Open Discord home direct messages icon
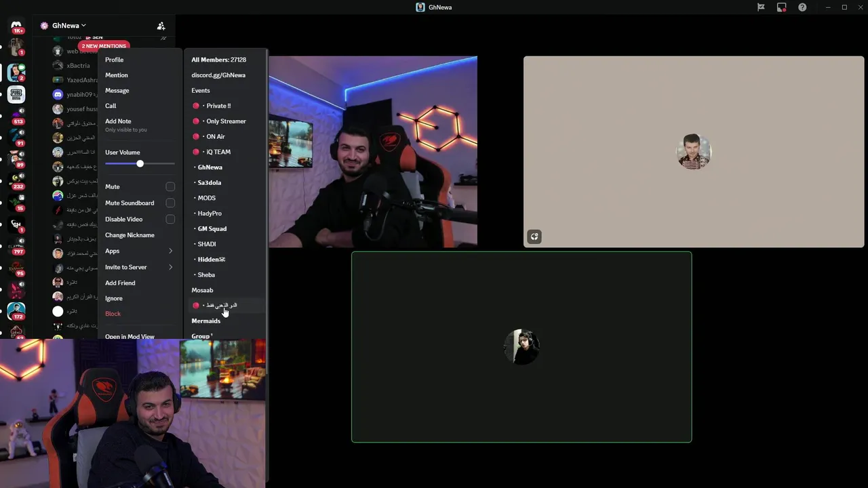 16,25
